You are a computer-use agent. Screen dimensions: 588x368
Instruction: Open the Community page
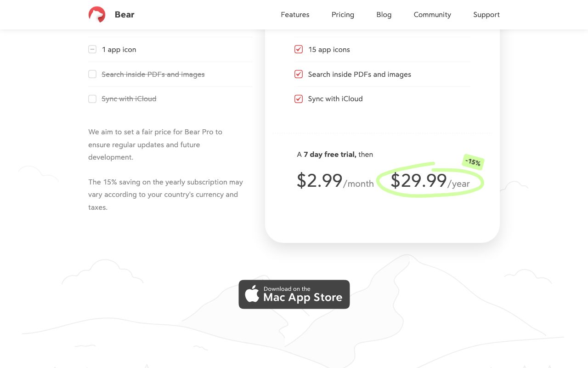(x=432, y=15)
